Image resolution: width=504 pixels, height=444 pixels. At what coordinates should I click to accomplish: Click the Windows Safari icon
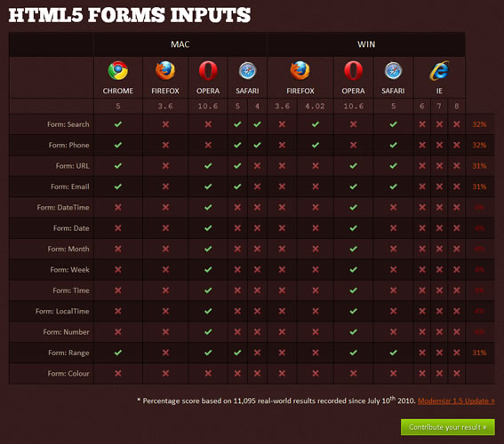393,71
